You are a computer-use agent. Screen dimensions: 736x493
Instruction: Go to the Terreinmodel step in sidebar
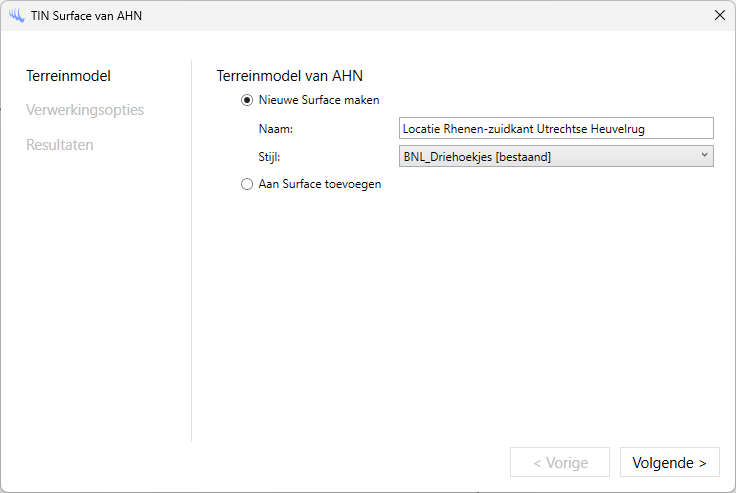(68, 76)
